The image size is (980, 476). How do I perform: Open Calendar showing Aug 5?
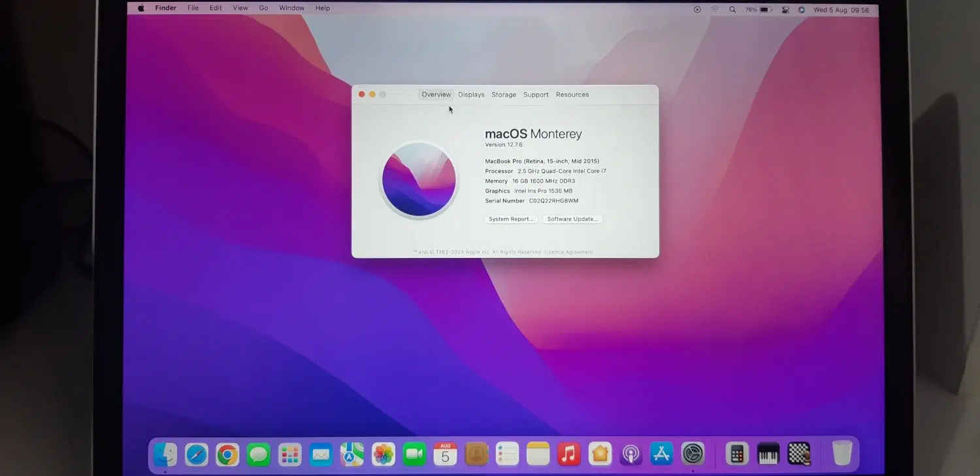446,454
